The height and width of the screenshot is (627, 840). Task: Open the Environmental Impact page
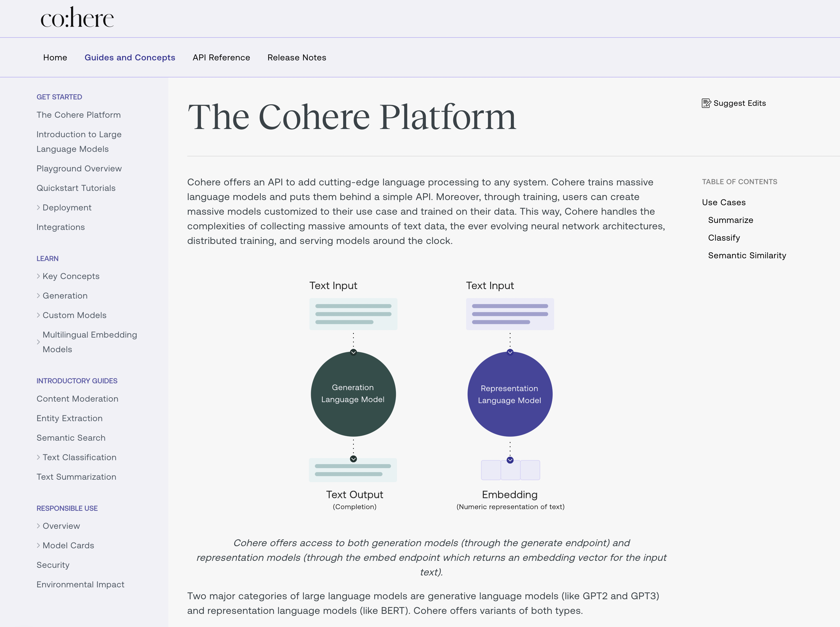click(x=81, y=585)
